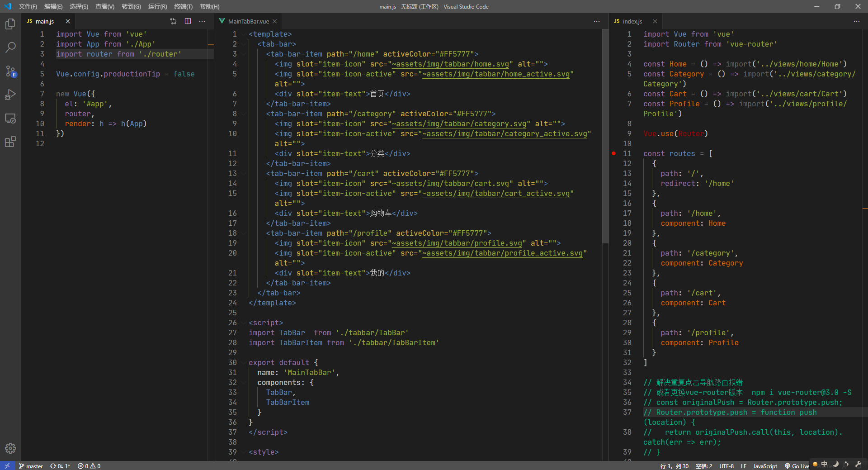Screen dimensions: 868x470
Task: Follow the category.svg asset path link
Action: click(x=459, y=123)
